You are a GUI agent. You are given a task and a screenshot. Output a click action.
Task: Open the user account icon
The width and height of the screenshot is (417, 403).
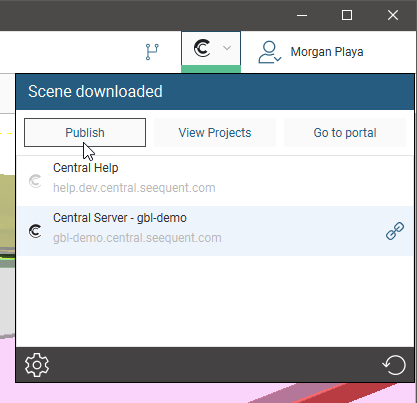[x=270, y=52]
